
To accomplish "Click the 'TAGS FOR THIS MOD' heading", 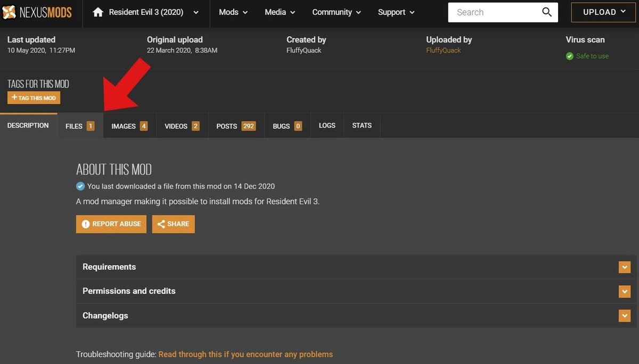I will tap(38, 84).
